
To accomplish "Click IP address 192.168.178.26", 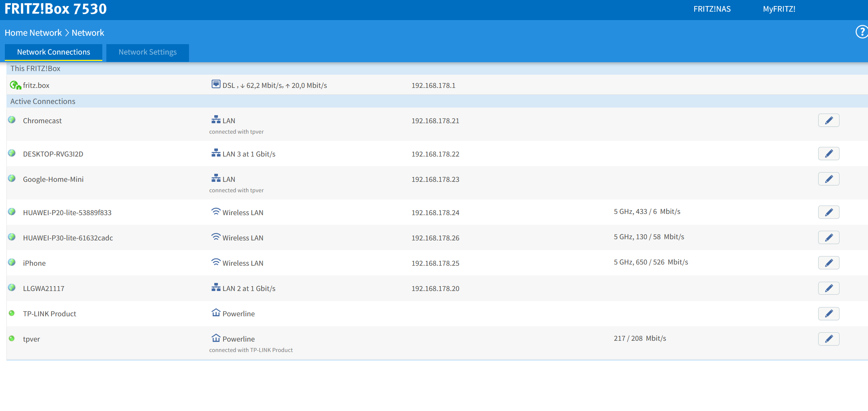I will (435, 238).
